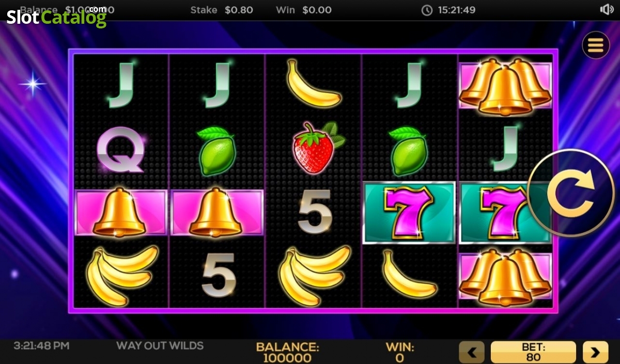Click the clock icon beside the time
Screen dimensions: 620x364
click(427, 10)
